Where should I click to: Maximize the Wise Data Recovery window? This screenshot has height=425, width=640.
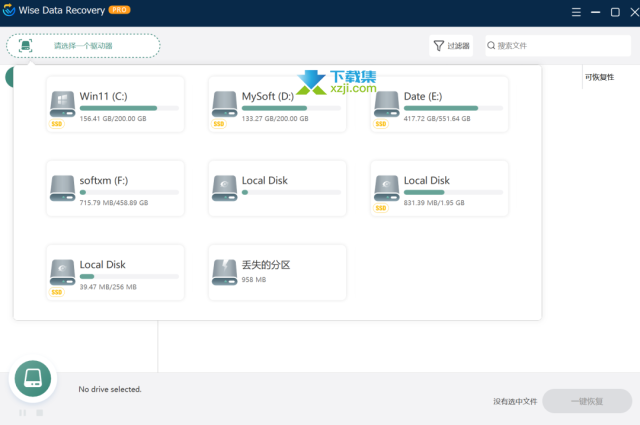point(615,12)
